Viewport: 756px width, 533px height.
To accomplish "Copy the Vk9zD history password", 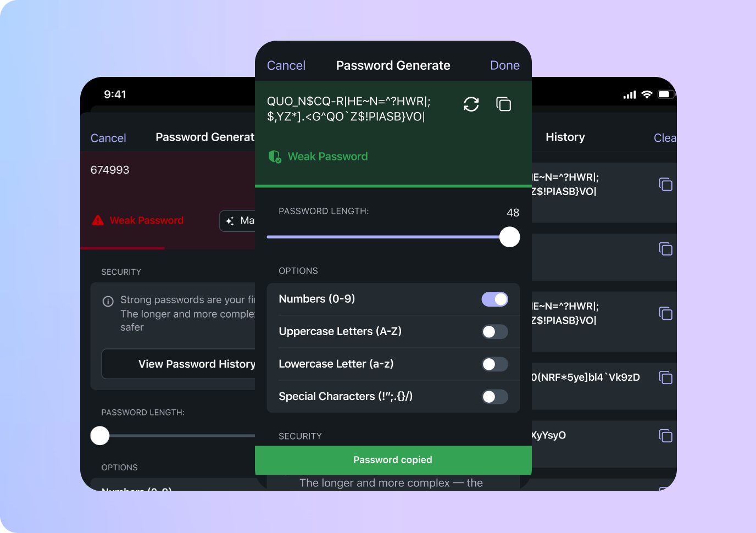I will click(x=665, y=377).
